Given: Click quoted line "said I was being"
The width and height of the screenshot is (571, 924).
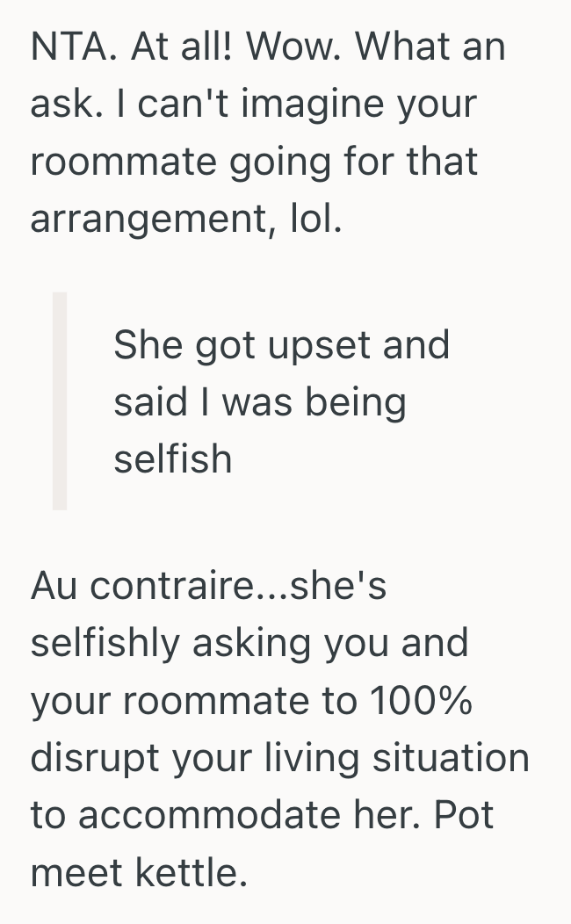Looking at the screenshot, I should tap(260, 402).
